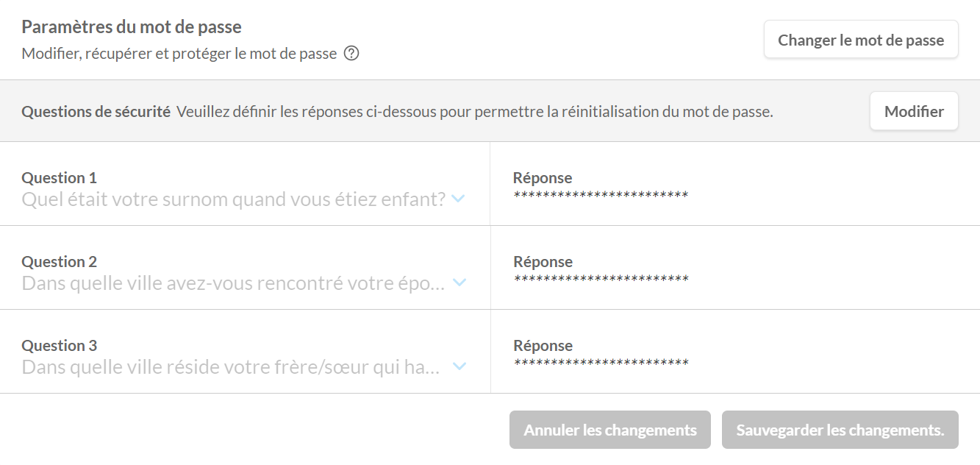Click the Changer le mot de passe button

tap(861, 40)
